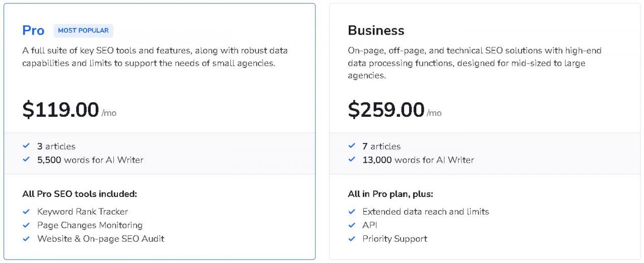Click the Pro plan description paragraph
The height and width of the screenshot is (263, 644).
click(x=155, y=57)
